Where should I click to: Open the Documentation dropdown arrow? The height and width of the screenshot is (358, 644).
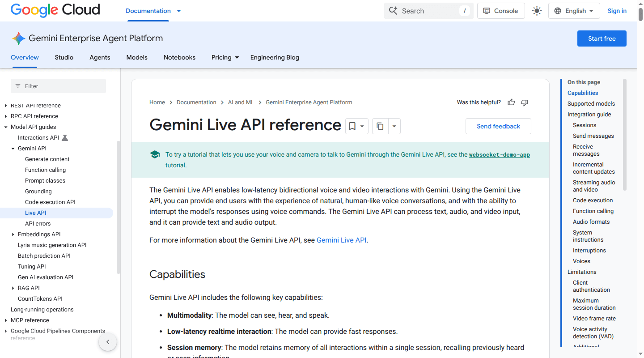coord(179,11)
